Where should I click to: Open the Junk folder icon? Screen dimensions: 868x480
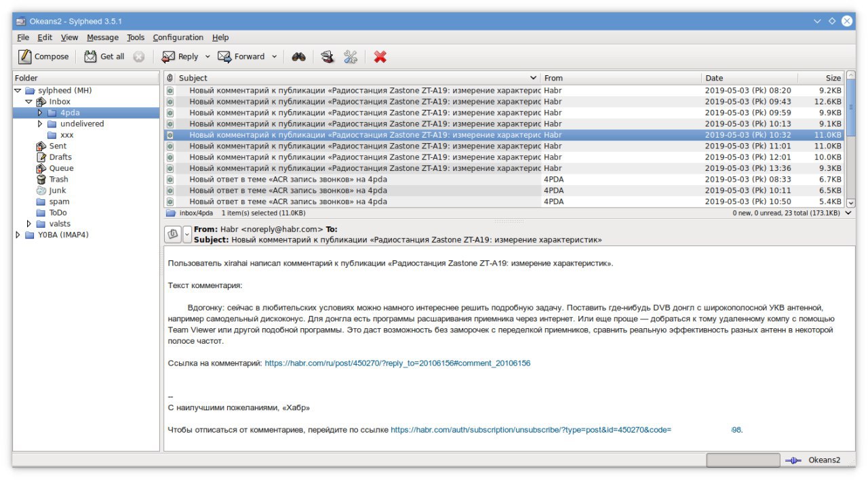click(41, 191)
